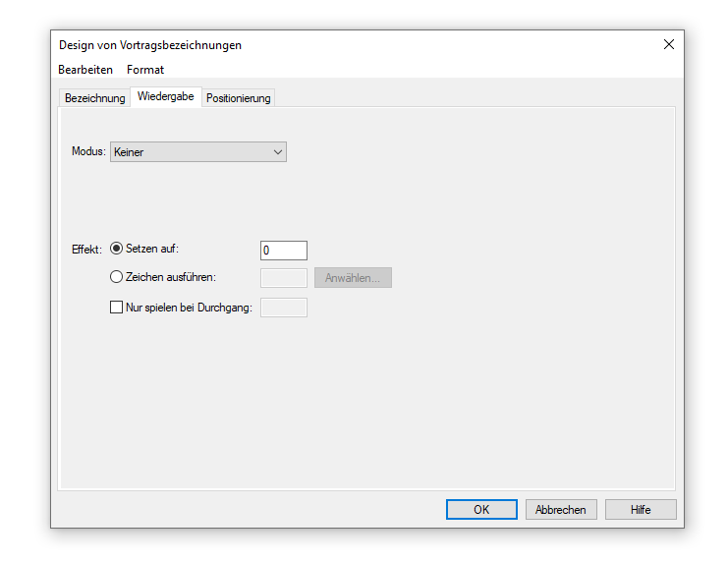
Task: Open the Modus combo box showing Keiner
Action: (192, 152)
